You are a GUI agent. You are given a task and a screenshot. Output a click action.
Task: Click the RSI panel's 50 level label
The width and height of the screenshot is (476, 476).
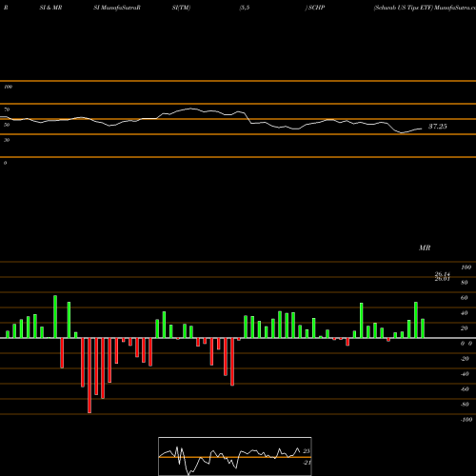click(x=7, y=125)
